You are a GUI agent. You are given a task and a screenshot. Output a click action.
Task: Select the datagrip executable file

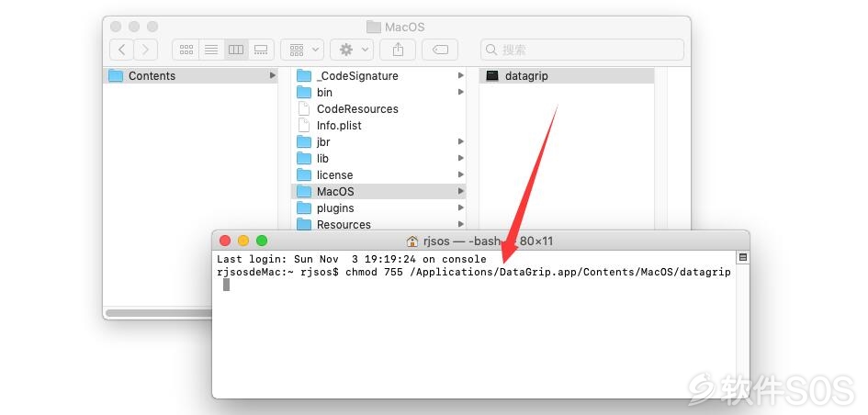tap(567, 76)
